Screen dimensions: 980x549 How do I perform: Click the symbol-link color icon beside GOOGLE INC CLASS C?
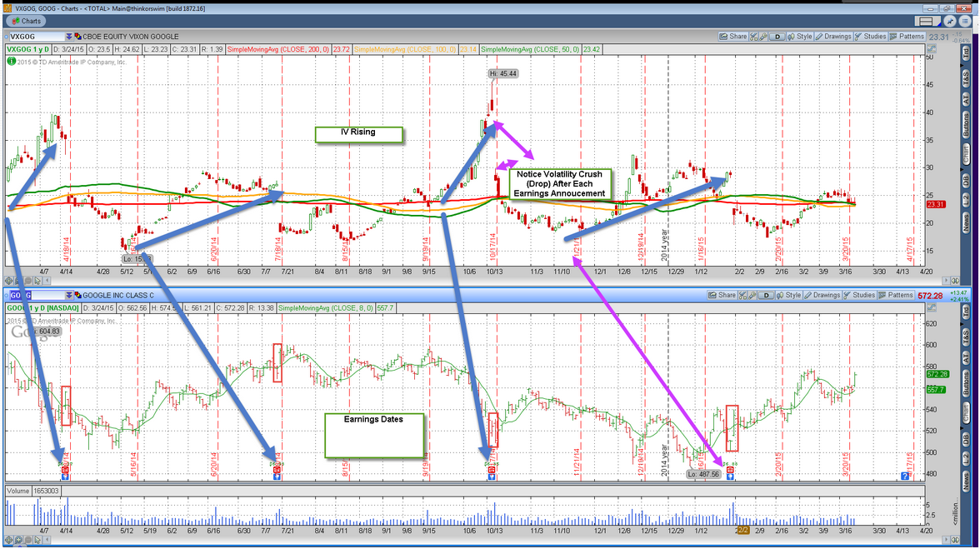pos(77,296)
